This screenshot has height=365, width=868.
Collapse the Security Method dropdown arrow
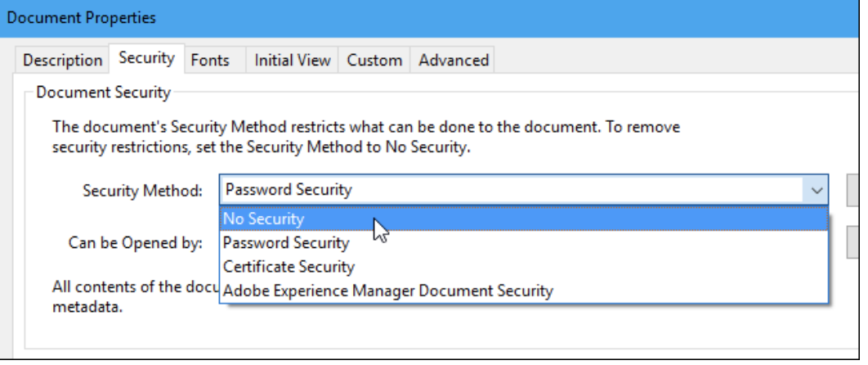tap(816, 191)
